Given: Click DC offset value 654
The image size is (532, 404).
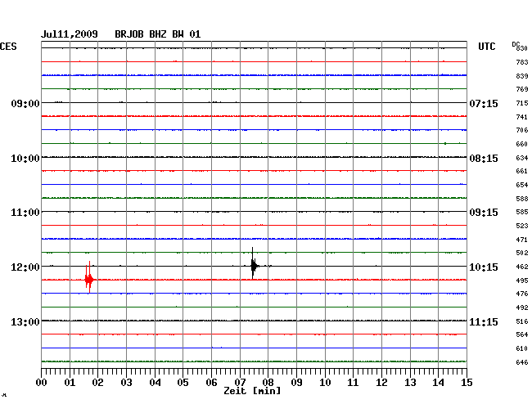Looking at the screenshot, I should pos(522,185).
